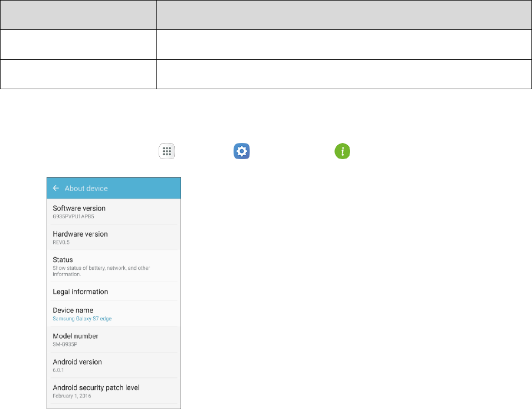Tap the blue Settings gear icon

[241, 151]
